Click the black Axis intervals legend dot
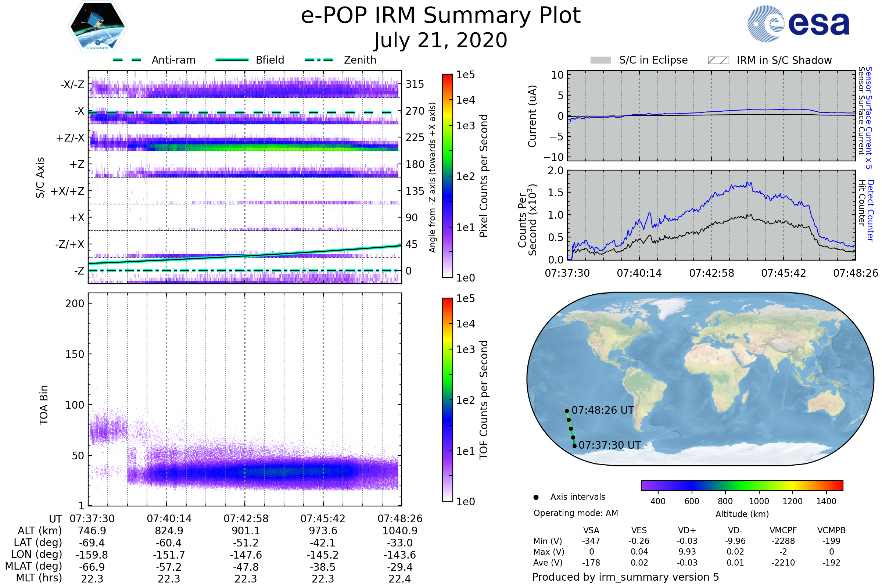 coord(536,498)
